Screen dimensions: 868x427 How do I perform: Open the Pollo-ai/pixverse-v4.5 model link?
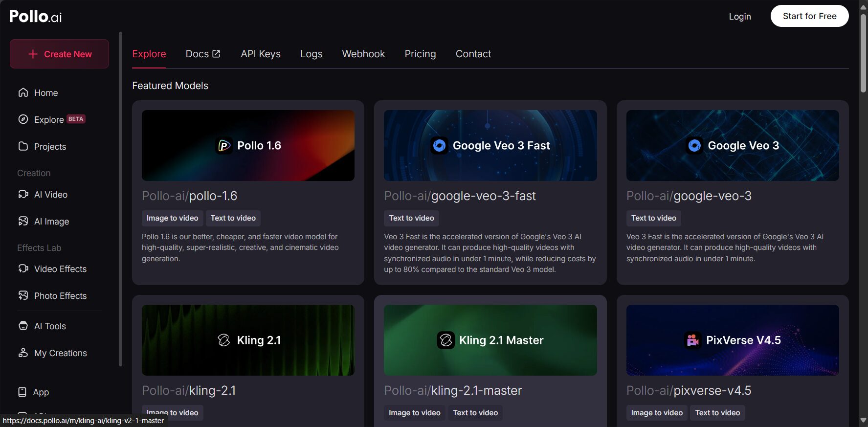pos(689,390)
